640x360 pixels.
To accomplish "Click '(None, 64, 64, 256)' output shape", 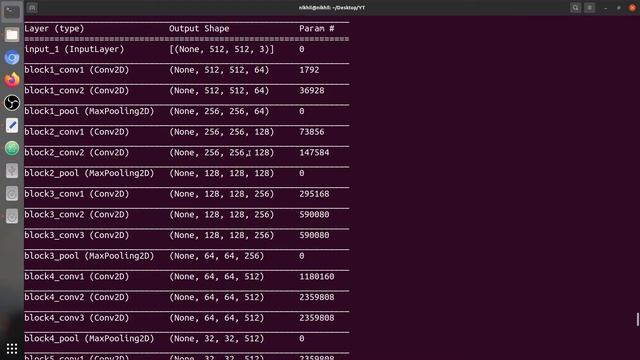I will 217,256.
